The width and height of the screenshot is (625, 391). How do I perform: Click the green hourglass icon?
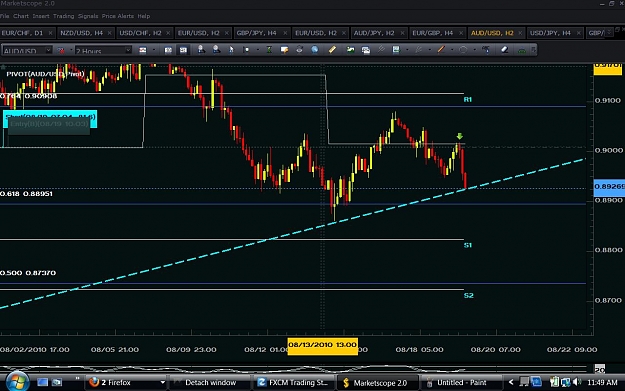269,50
